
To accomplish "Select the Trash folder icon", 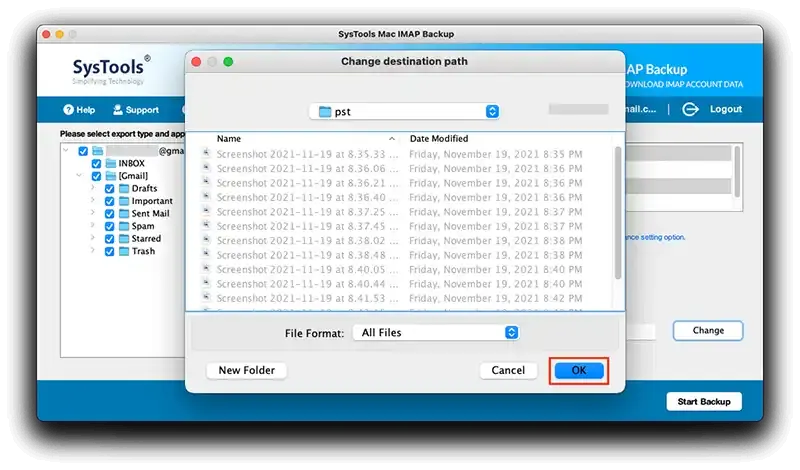I will pos(124,251).
